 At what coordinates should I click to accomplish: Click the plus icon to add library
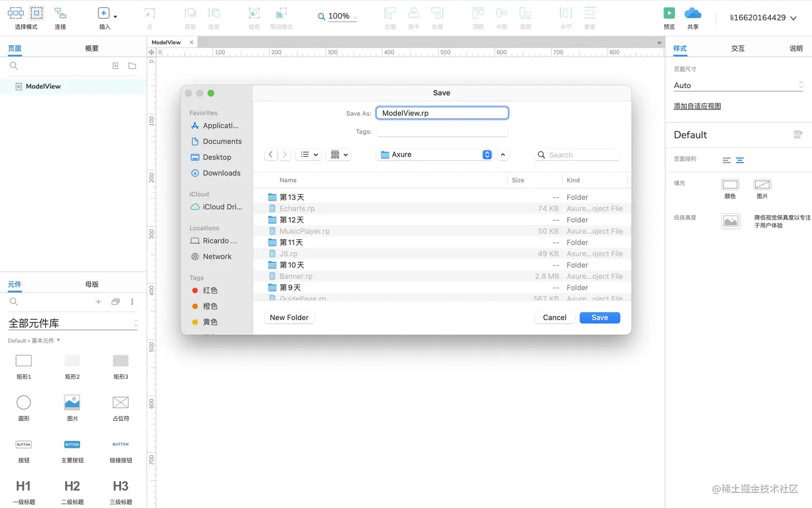click(x=98, y=302)
